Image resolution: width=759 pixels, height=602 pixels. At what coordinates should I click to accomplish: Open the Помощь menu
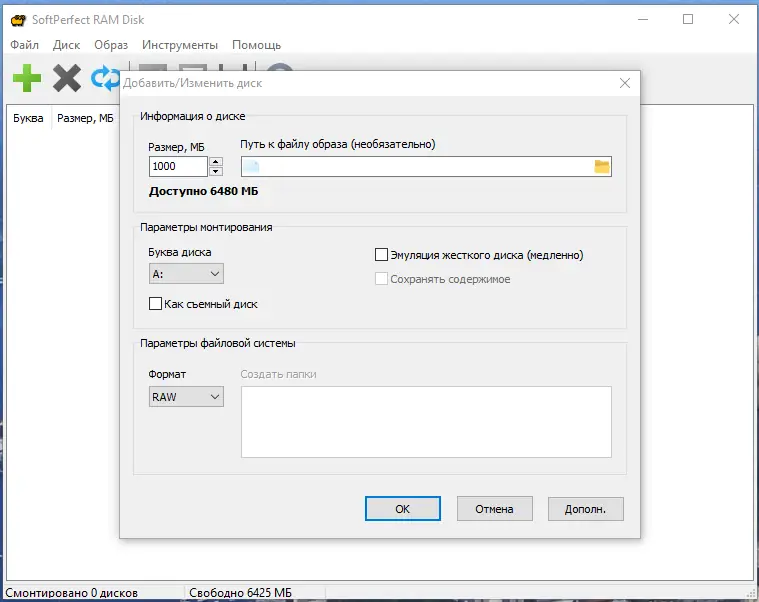(x=257, y=45)
